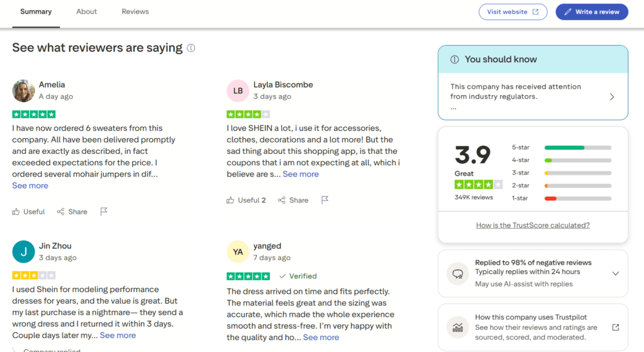
Task: Click the speech bubble icon beside reply statistics
Action: 458,273
